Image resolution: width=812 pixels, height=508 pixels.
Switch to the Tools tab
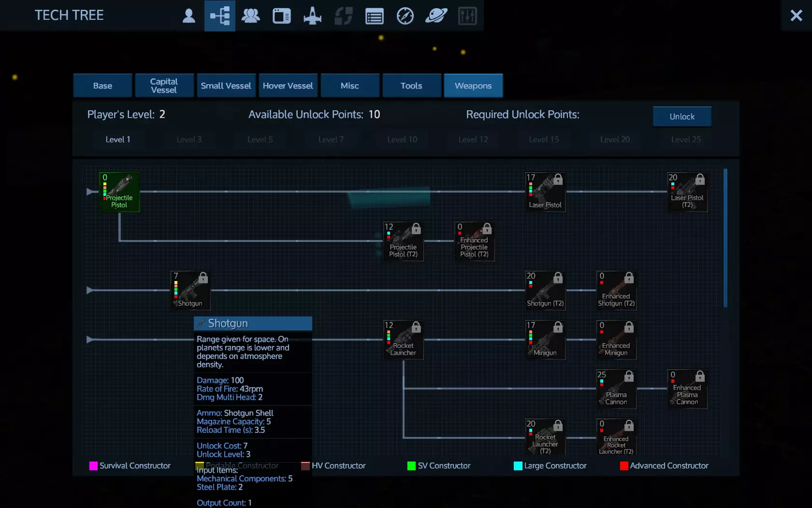pyautogui.click(x=411, y=86)
